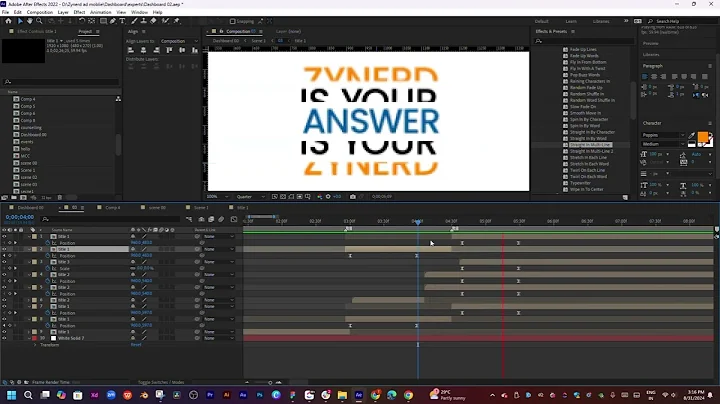Open Medium font style dropdown

click(x=663, y=144)
